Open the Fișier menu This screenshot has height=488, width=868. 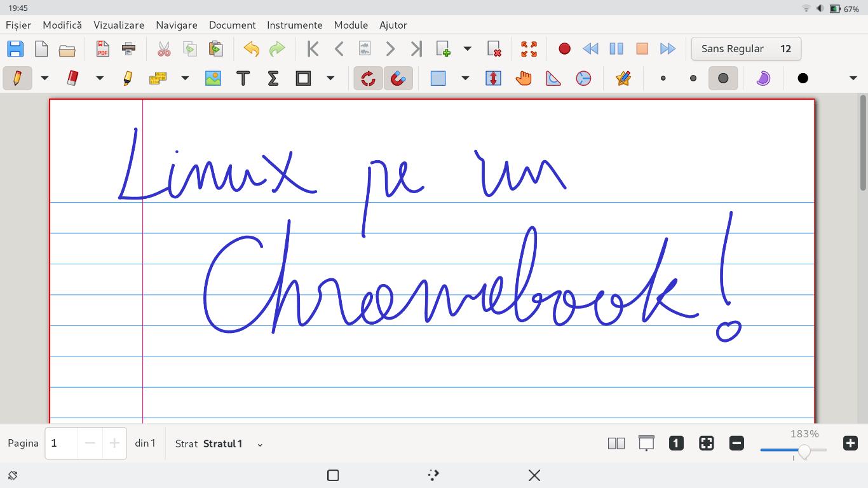coord(18,25)
